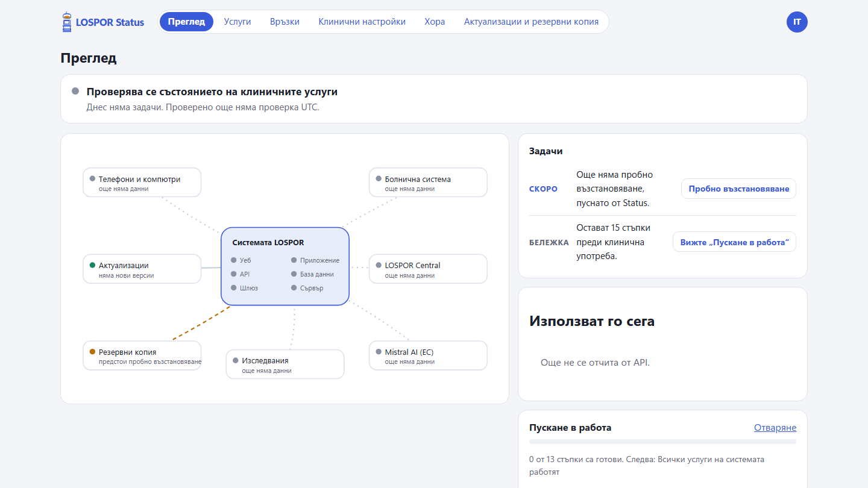Screen dimensions: 868x488
Task: Click the Системата LOSPOR central node title
Action: [268, 243]
